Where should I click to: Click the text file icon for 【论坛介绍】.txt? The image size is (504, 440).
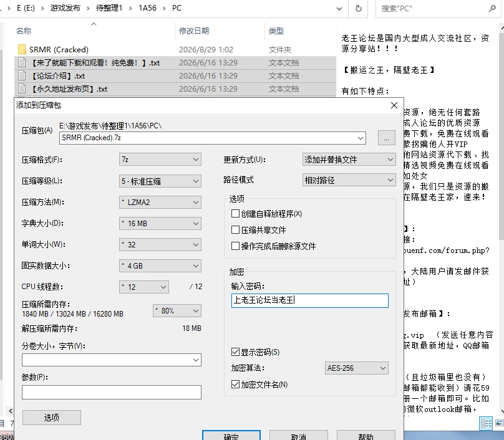pyautogui.click(x=22, y=76)
